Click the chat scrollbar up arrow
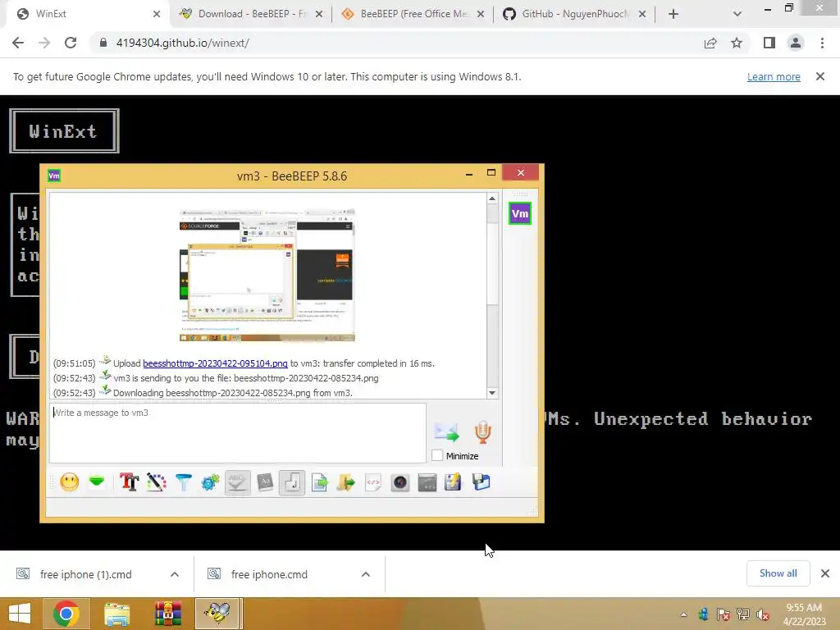This screenshot has width=840, height=630. [492, 199]
